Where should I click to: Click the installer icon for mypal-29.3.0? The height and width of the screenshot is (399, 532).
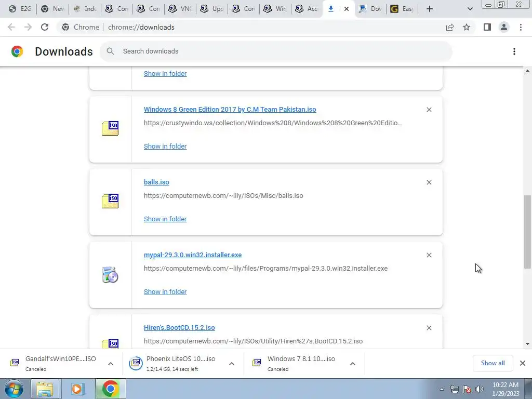coord(110,275)
